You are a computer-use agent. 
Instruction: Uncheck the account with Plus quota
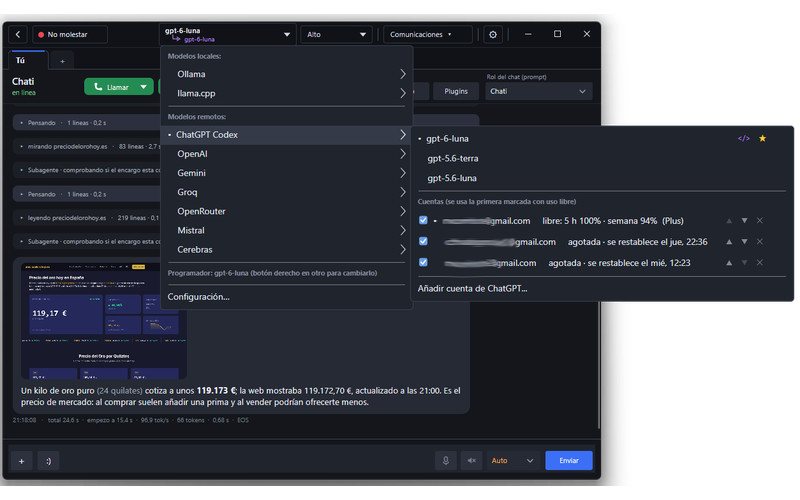[423, 220]
